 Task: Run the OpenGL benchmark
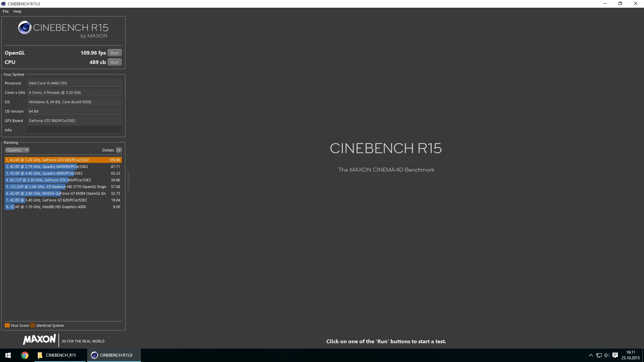[114, 53]
